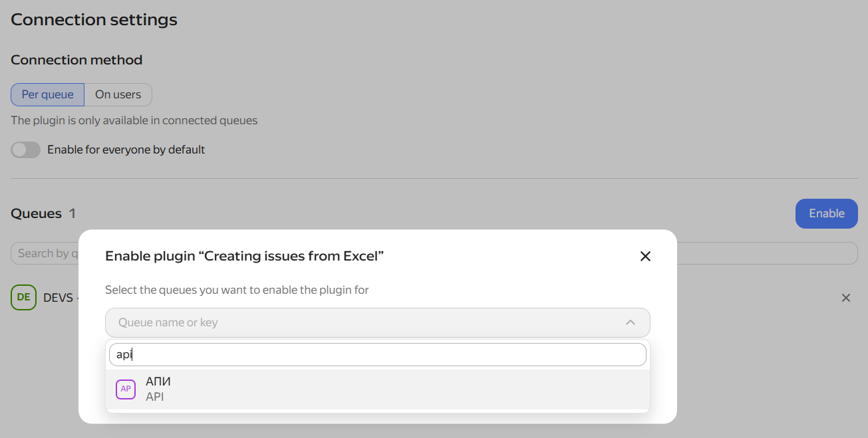
Task: Click the blue Enable button
Action: coord(826,213)
